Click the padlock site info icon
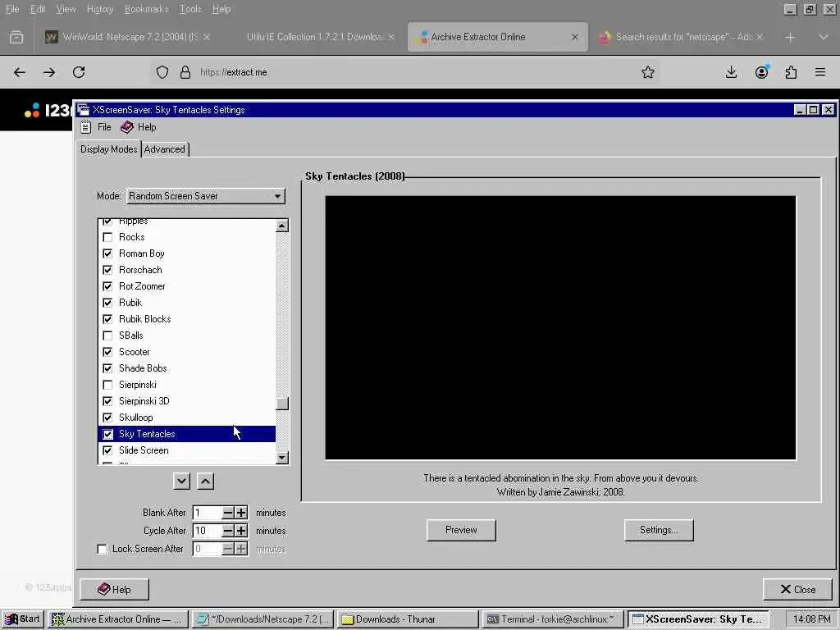Image resolution: width=840 pixels, height=630 pixels. [185, 72]
